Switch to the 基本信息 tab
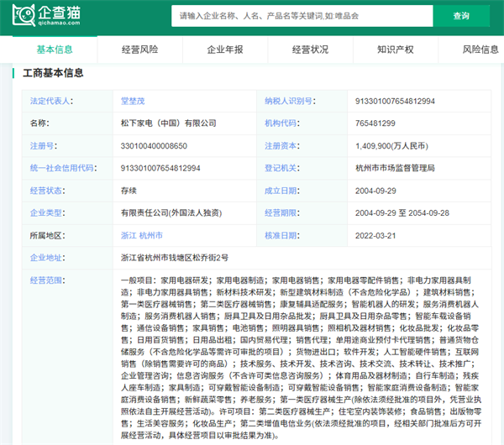Image resolution: width=504 pixels, height=445 pixels. tap(55, 50)
